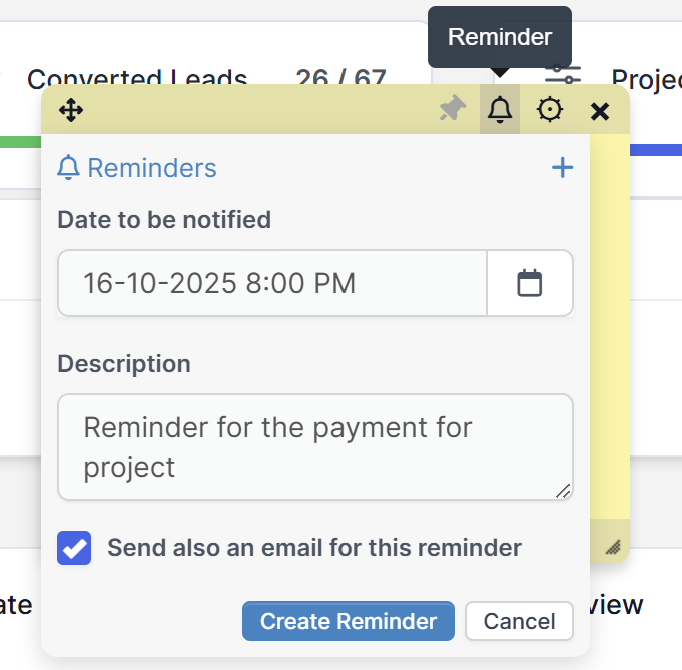Image resolution: width=682 pixels, height=670 pixels.
Task: Click the move handle icon on sticky note
Action: (71, 110)
